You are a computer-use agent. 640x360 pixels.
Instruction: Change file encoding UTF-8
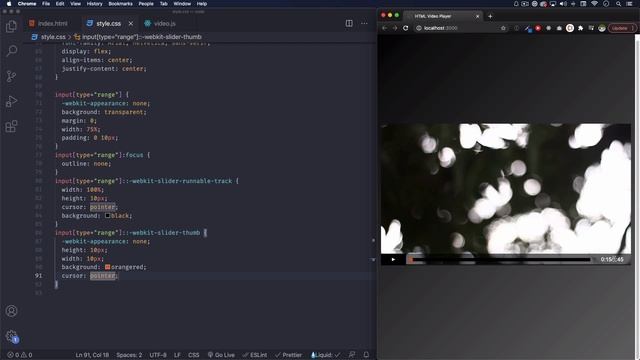(158, 355)
